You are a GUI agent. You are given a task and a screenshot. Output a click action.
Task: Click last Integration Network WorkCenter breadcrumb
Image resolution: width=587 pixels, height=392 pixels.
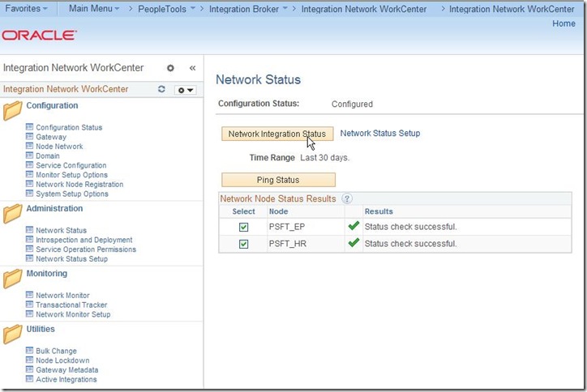point(512,9)
